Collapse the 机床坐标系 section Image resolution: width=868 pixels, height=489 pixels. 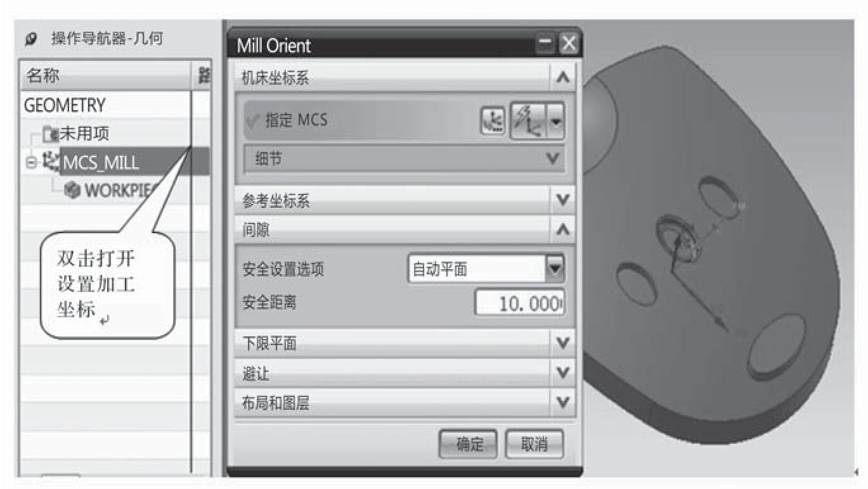pos(562,79)
